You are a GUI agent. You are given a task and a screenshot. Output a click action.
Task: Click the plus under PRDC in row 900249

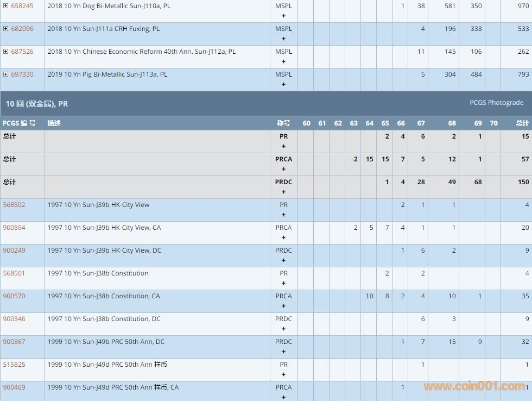click(x=283, y=260)
